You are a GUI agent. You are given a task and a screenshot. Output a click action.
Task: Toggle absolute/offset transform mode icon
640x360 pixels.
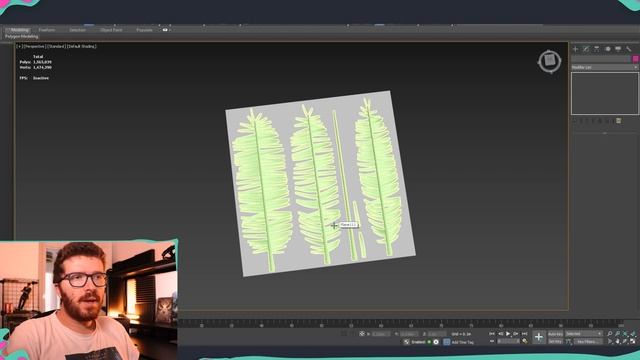pos(362,334)
